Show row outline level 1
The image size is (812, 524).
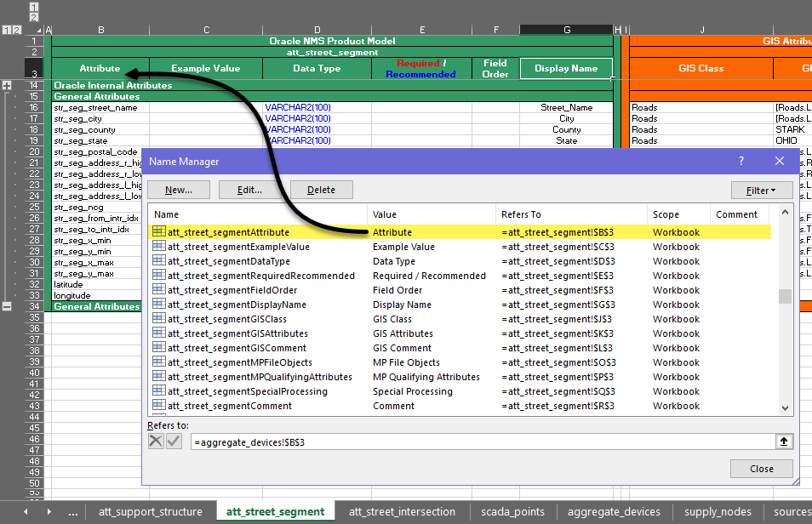[x=6, y=30]
